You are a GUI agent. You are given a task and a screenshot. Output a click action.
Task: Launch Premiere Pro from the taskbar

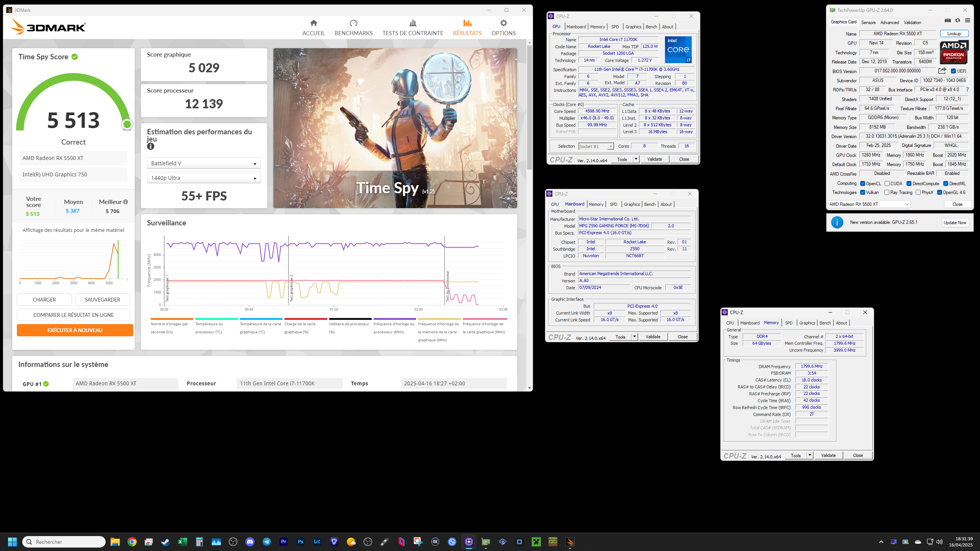[284, 542]
